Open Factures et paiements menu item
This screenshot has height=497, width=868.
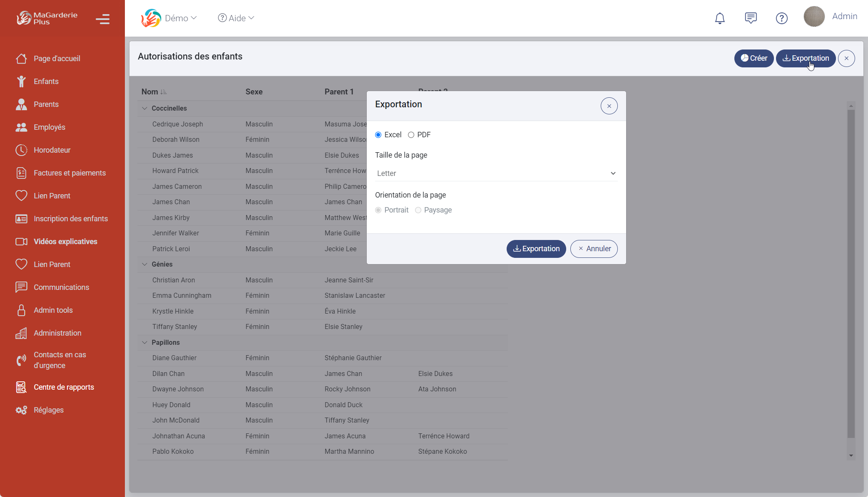tap(70, 173)
